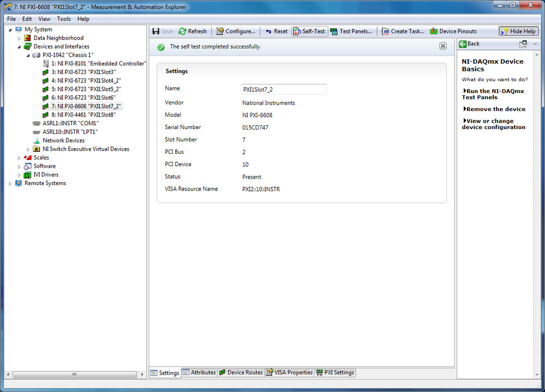Select NI PXI-6723 PXI1Slot4_2 device
The height and width of the screenshot is (392, 545).
pos(82,81)
